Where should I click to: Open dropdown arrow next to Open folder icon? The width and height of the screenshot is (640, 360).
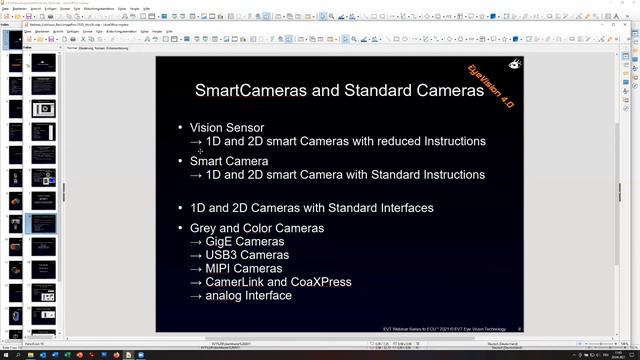click(46, 40)
